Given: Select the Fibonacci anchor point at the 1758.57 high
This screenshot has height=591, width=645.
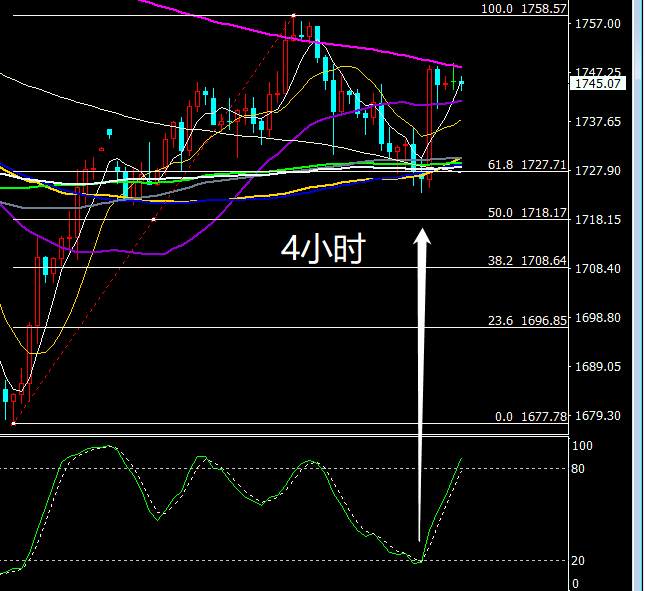Looking at the screenshot, I should 294,16.
